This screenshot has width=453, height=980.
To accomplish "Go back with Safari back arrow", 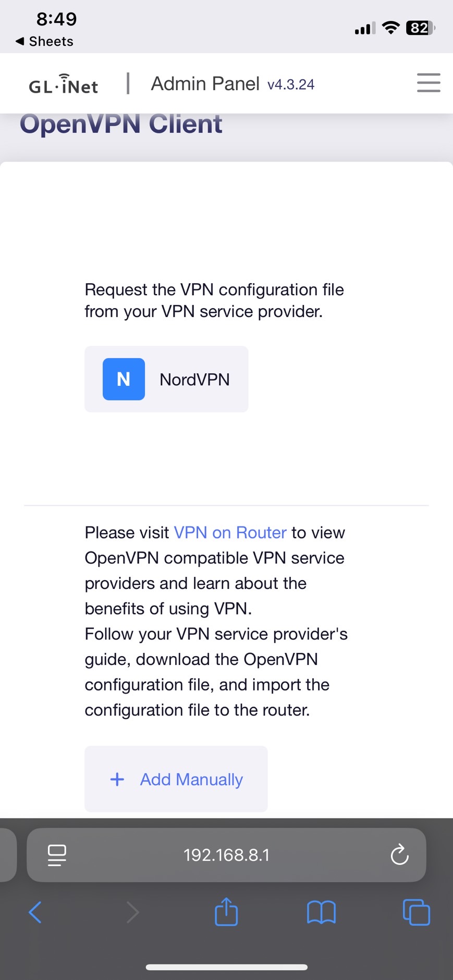I will 35,912.
